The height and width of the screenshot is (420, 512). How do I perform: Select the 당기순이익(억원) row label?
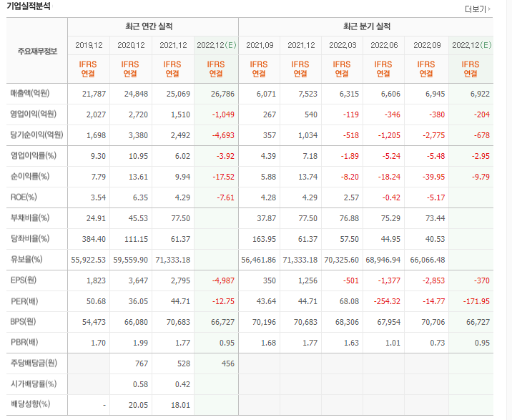pos(36,135)
